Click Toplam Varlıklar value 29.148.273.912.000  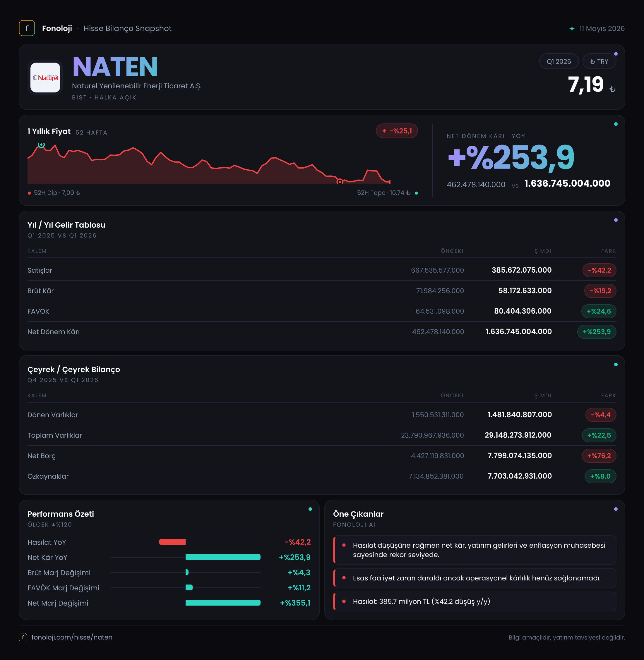coord(518,435)
